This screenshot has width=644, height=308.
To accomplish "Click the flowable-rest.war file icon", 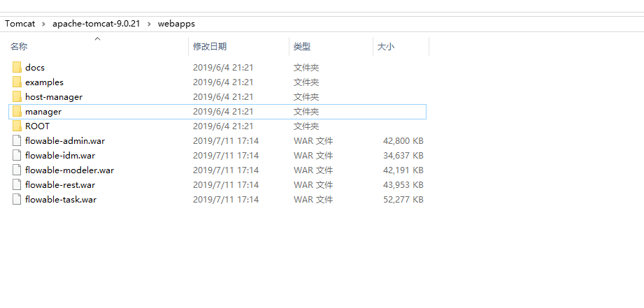I will tap(17, 185).
